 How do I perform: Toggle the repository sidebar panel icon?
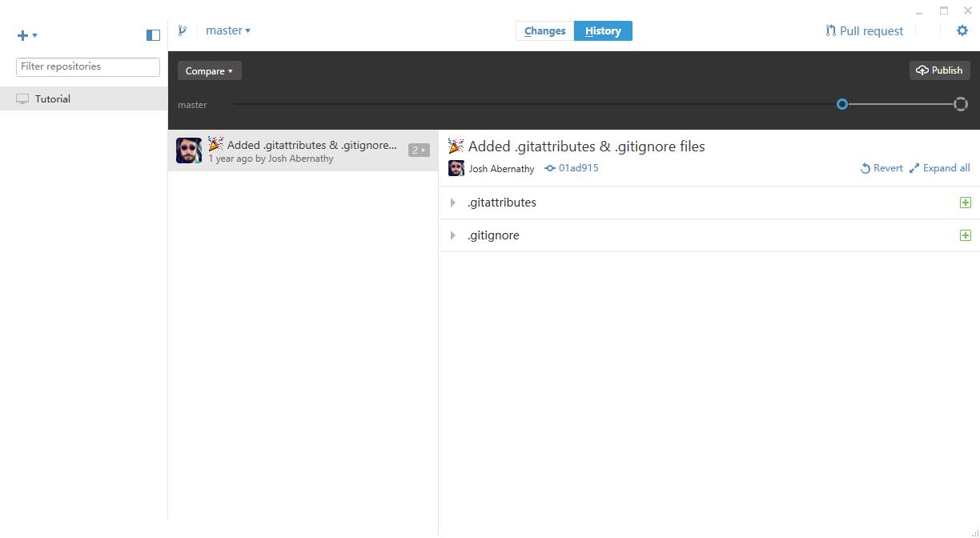click(152, 34)
